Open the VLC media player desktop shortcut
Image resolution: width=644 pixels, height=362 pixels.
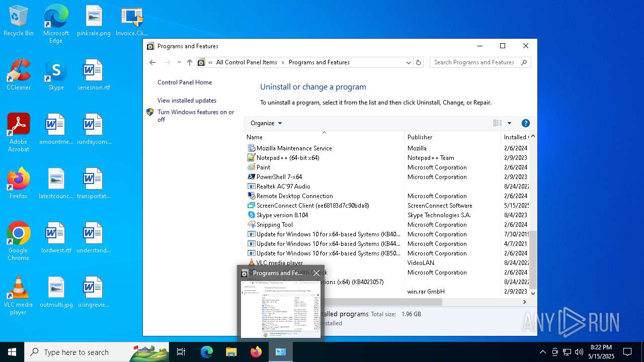(19, 296)
